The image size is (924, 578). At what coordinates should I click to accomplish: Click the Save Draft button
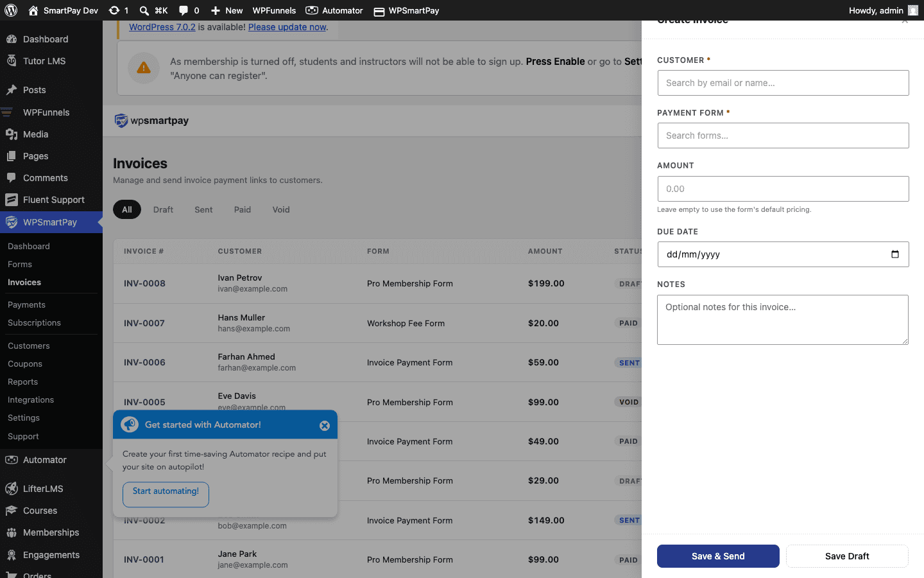(847, 556)
